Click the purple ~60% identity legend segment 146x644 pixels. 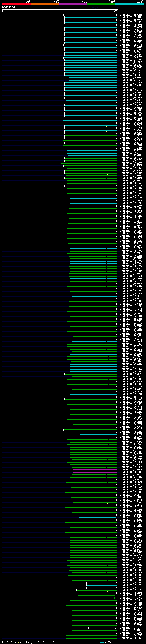point(73,4)
